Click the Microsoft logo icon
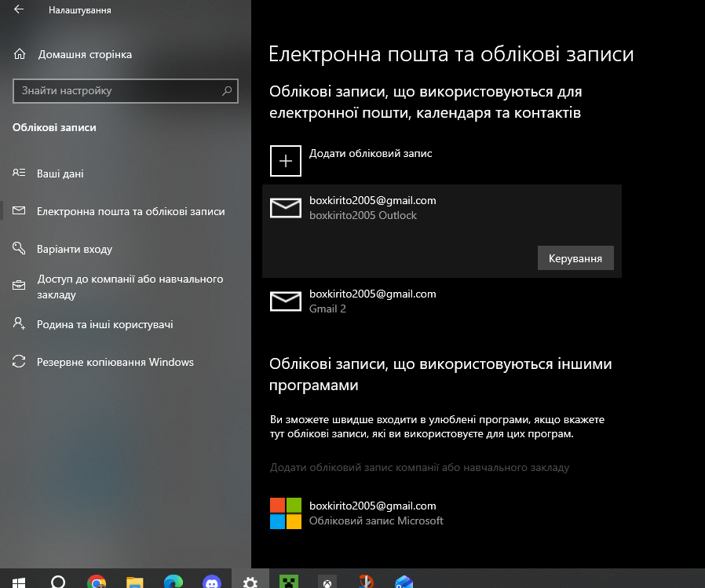Image resolution: width=705 pixels, height=588 pixels. coord(286,513)
